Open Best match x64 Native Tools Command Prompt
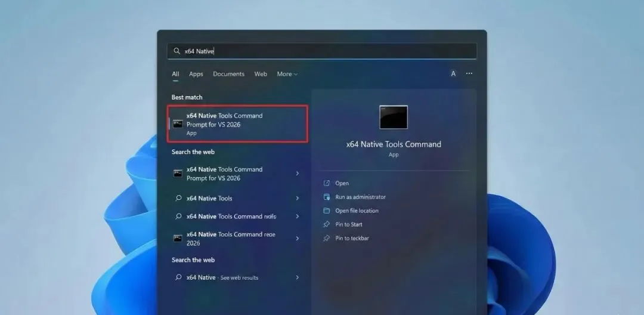Screen dimensions: 644x315 [x=238, y=123]
